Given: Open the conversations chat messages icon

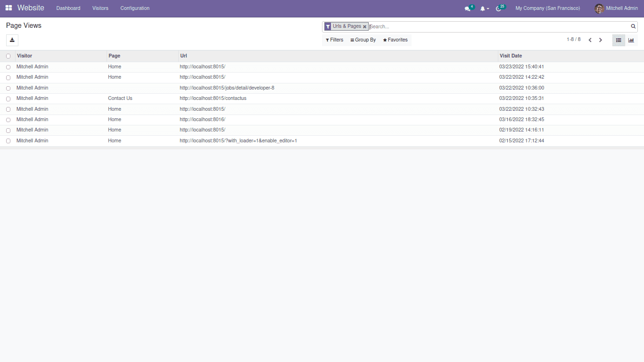Looking at the screenshot, I should point(467,8).
